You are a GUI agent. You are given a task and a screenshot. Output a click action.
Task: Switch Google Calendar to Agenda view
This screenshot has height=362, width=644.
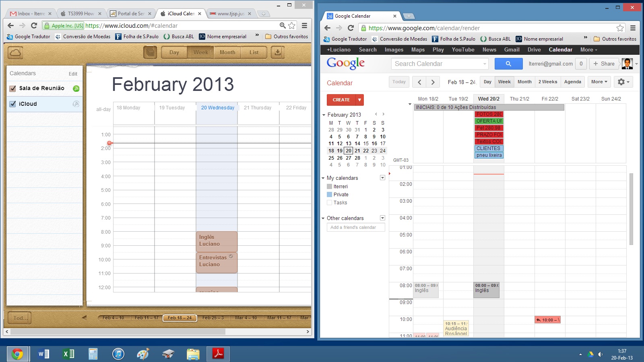(573, 82)
